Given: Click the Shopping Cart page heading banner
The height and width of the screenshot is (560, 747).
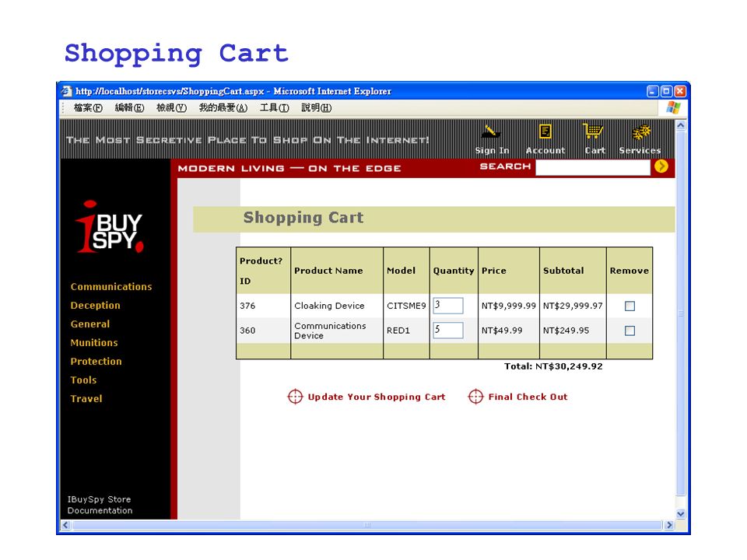Looking at the screenshot, I should tap(434, 219).
